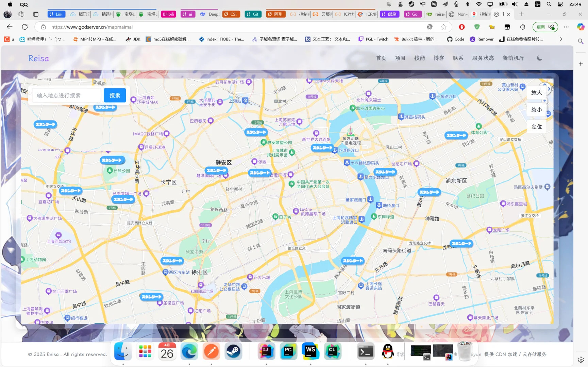Open WebStorm from the Dock

click(x=310, y=351)
